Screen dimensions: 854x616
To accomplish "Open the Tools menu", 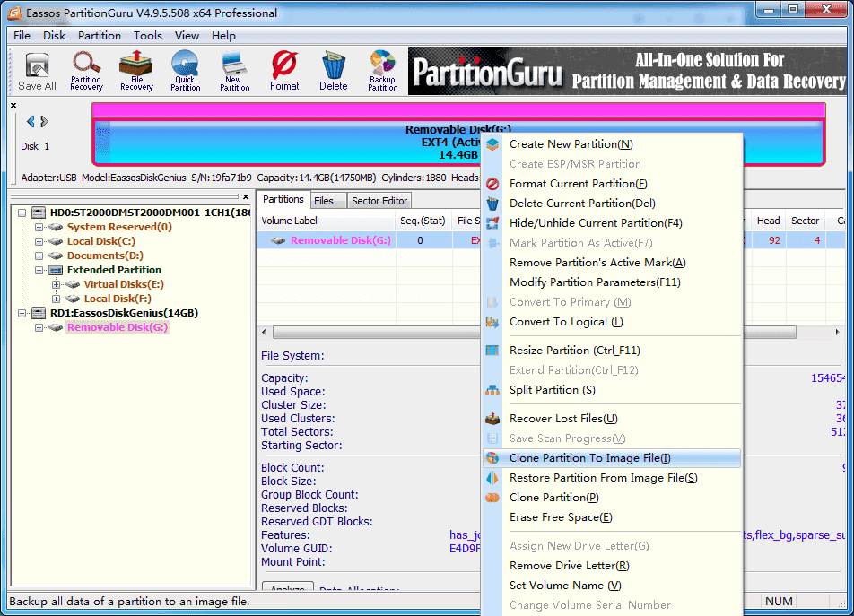I will [148, 36].
